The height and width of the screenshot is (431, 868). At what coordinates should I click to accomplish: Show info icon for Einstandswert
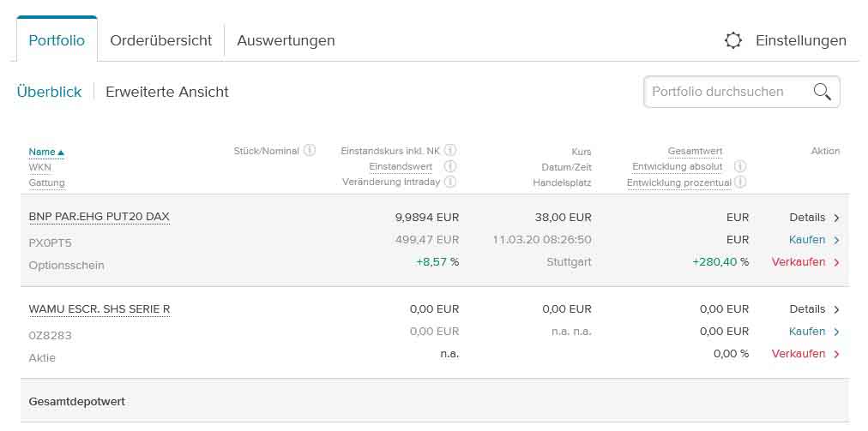449,166
